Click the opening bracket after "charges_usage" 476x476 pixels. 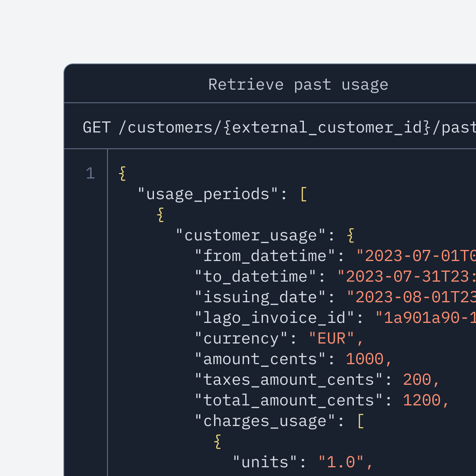[x=361, y=421]
